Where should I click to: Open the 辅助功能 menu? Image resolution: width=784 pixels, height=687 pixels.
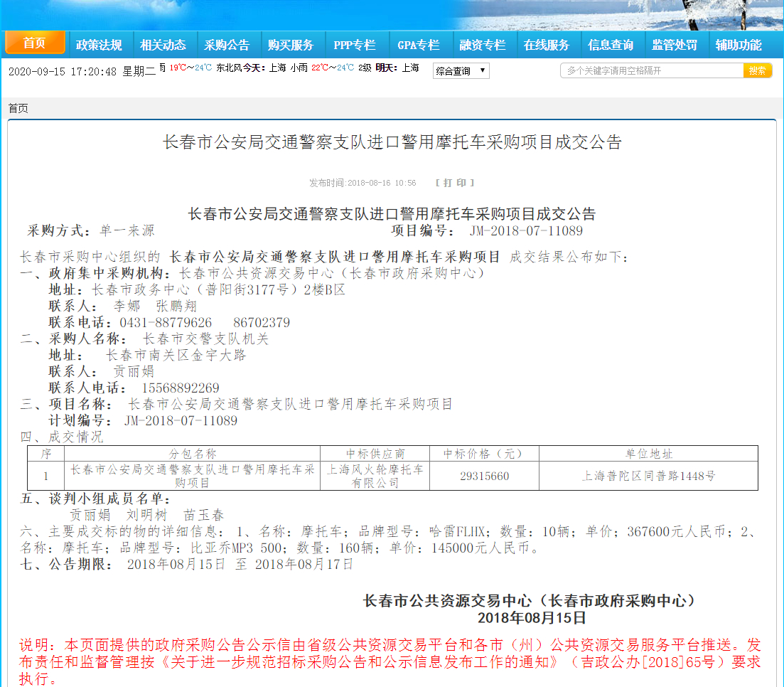(x=741, y=44)
